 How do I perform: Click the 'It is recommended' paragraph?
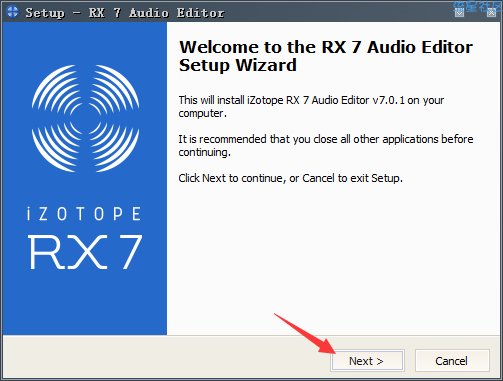tap(326, 145)
